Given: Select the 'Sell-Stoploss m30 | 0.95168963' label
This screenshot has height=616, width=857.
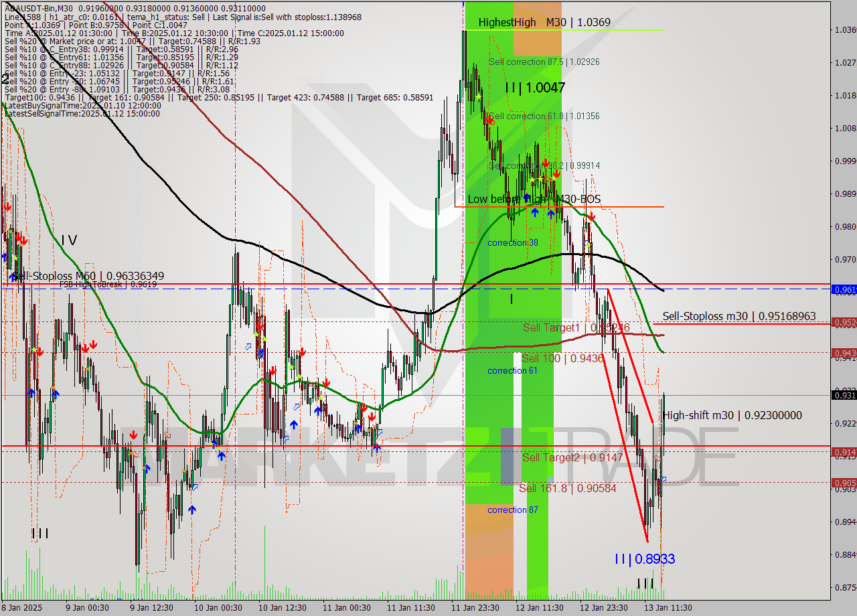Looking at the screenshot, I should [739, 315].
